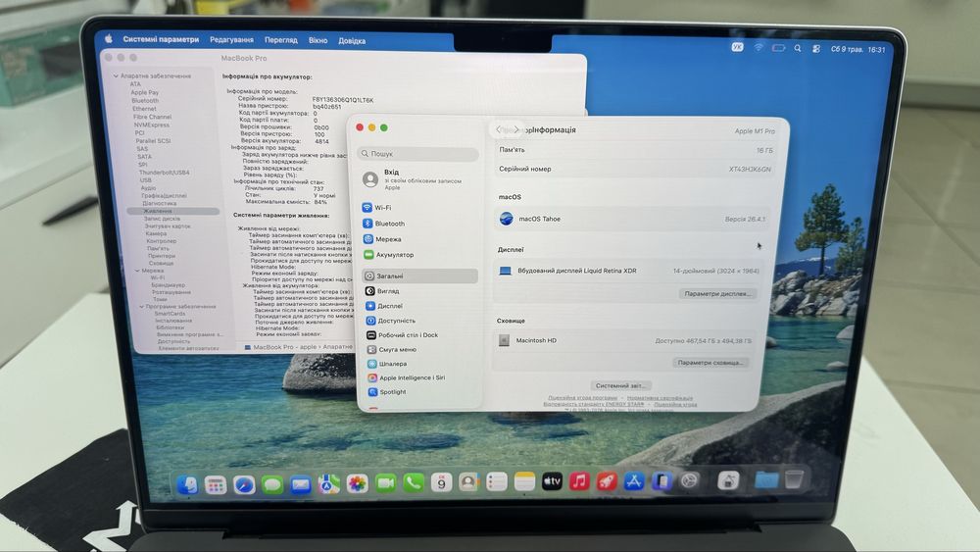Open the yellow Notes app in the Dock
The width and height of the screenshot is (980, 552).
pos(524,481)
